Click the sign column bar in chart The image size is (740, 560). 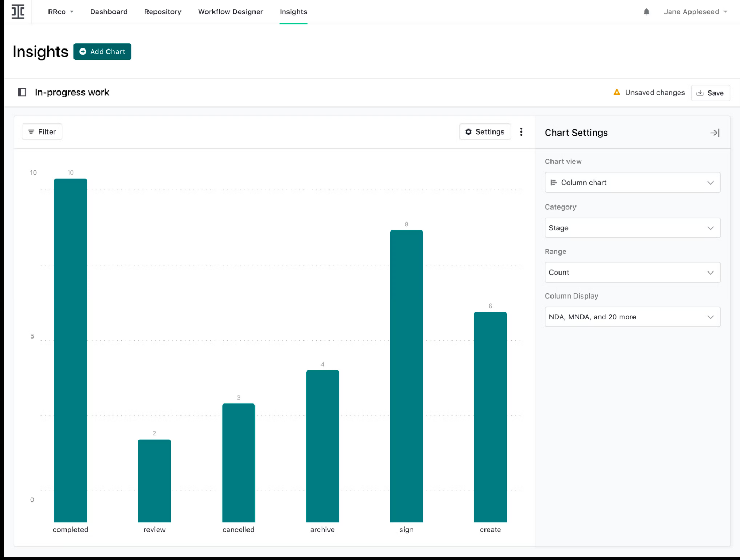[x=406, y=376]
